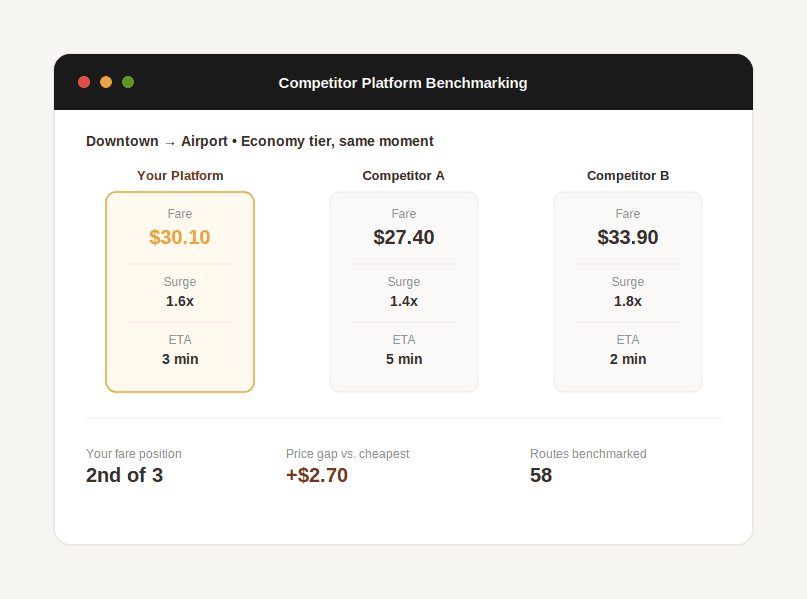Click the 58 routes benchmarked value
The height and width of the screenshot is (599, 807).
(541, 475)
